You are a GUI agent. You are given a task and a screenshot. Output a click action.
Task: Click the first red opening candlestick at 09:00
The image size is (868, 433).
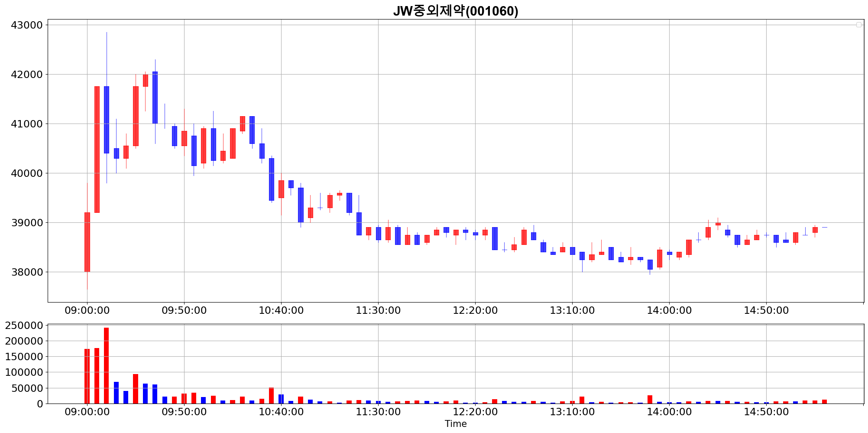coord(87,242)
